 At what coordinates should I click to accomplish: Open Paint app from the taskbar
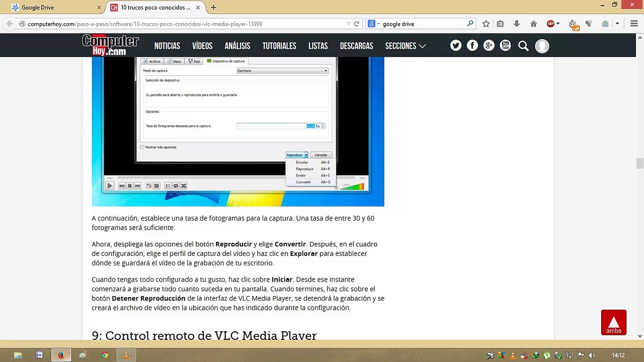point(83,355)
